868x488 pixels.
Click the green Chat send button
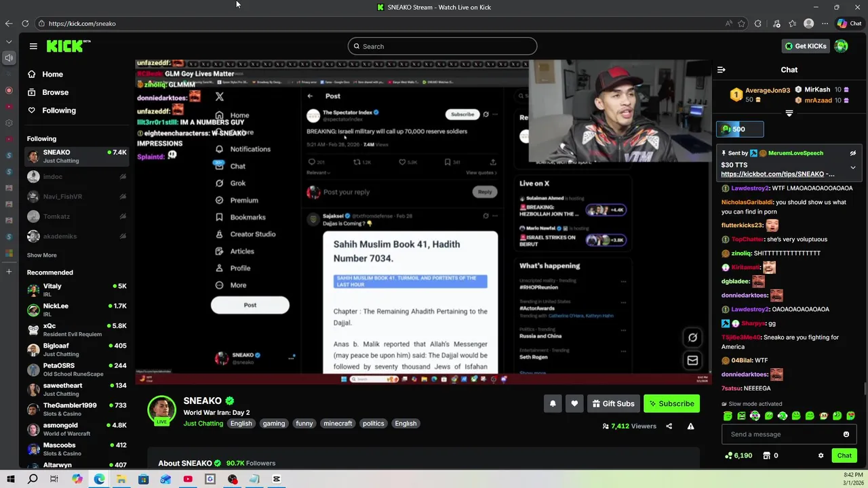pos(844,455)
